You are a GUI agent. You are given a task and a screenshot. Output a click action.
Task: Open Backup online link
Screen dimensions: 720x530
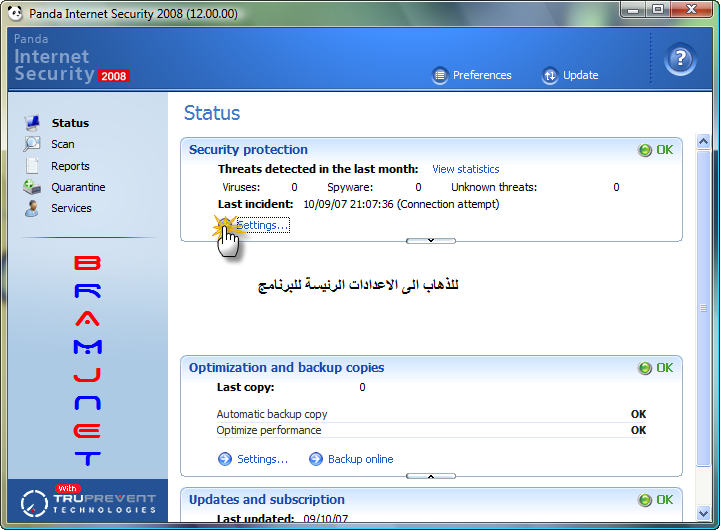(360, 459)
